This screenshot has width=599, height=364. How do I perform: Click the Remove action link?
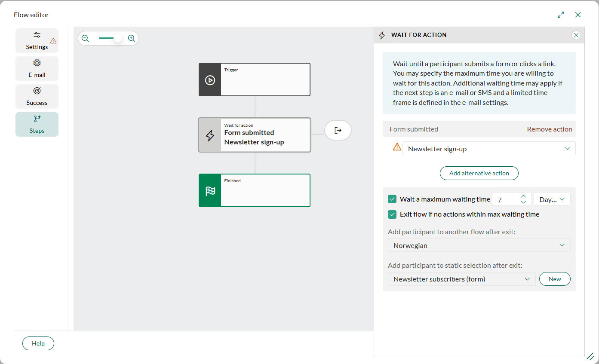550,129
